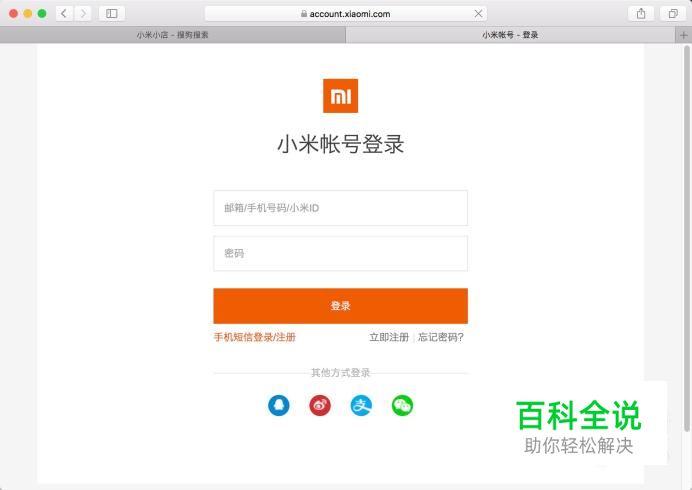
Task: Add a new tab with plus button
Action: (684, 35)
